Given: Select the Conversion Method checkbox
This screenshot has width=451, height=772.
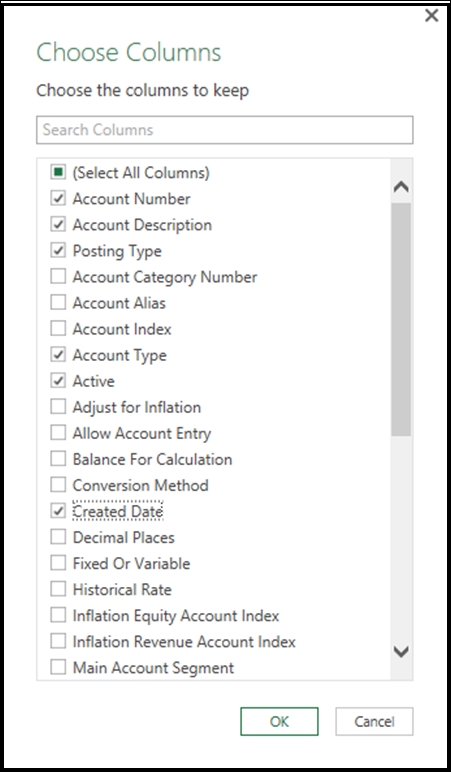Looking at the screenshot, I should point(58,485).
